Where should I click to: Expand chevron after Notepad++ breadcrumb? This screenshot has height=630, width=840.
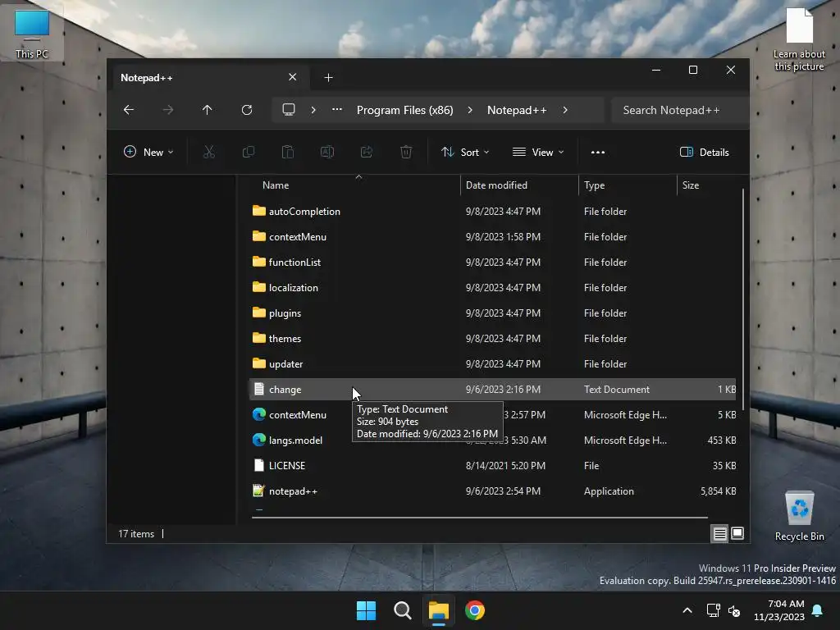coord(565,110)
